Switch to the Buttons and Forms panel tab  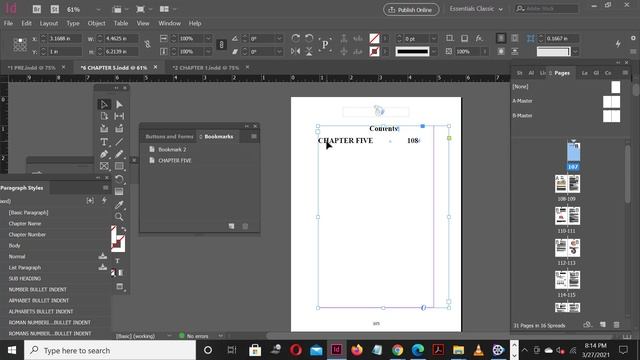(169, 136)
